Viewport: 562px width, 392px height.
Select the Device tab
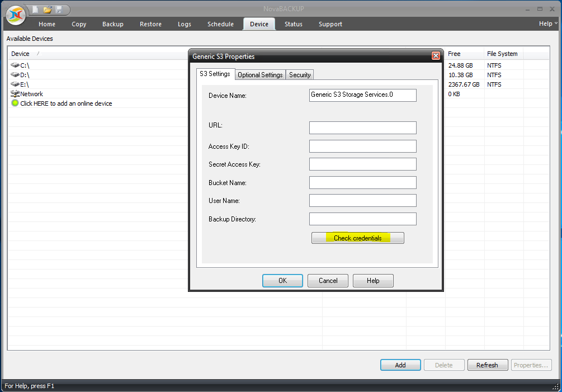pos(259,24)
